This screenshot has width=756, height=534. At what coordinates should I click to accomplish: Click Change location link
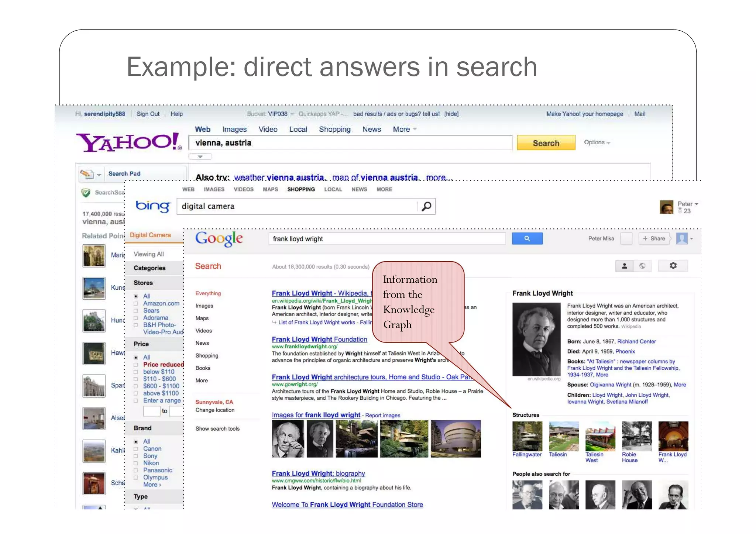pyautogui.click(x=215, y=410)
